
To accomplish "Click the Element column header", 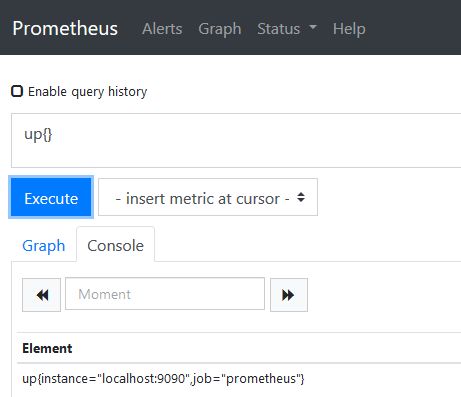I will click(x=47, y=348).
